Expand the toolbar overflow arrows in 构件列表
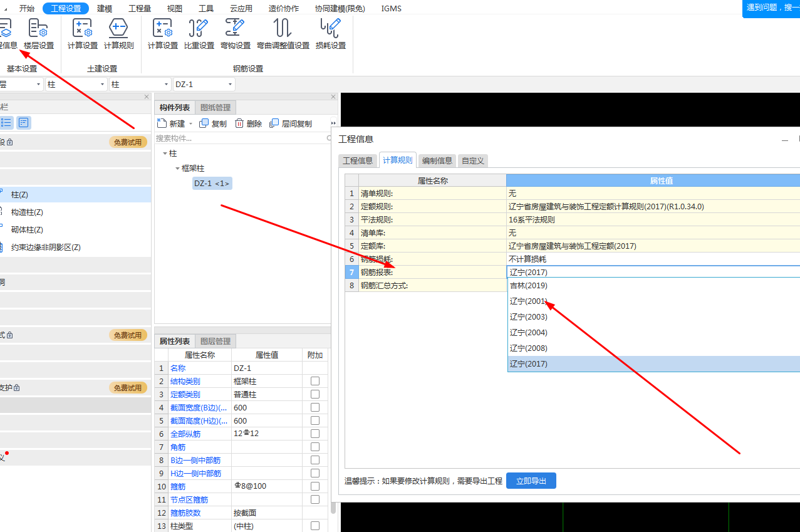 [333, 123]
